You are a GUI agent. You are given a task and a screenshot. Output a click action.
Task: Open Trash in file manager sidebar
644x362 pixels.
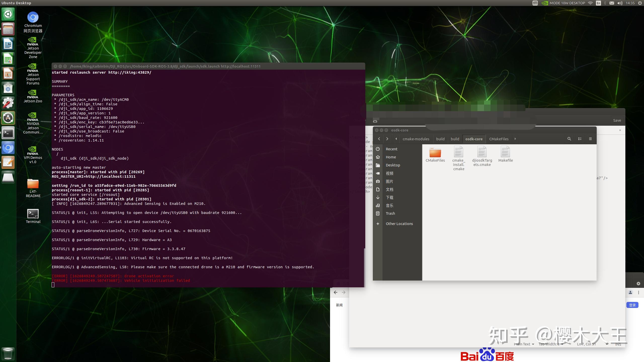click(x=390, y=213)
